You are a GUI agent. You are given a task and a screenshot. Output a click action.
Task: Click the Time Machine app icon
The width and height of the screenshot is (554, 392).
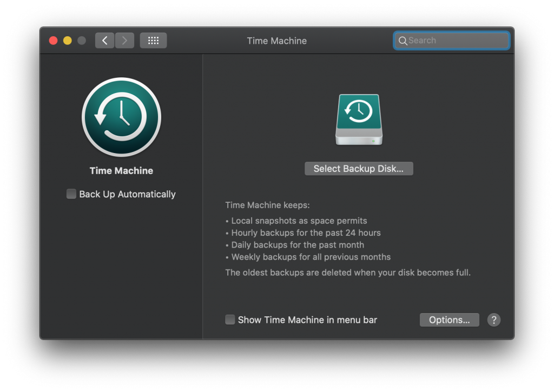(121, 117)
